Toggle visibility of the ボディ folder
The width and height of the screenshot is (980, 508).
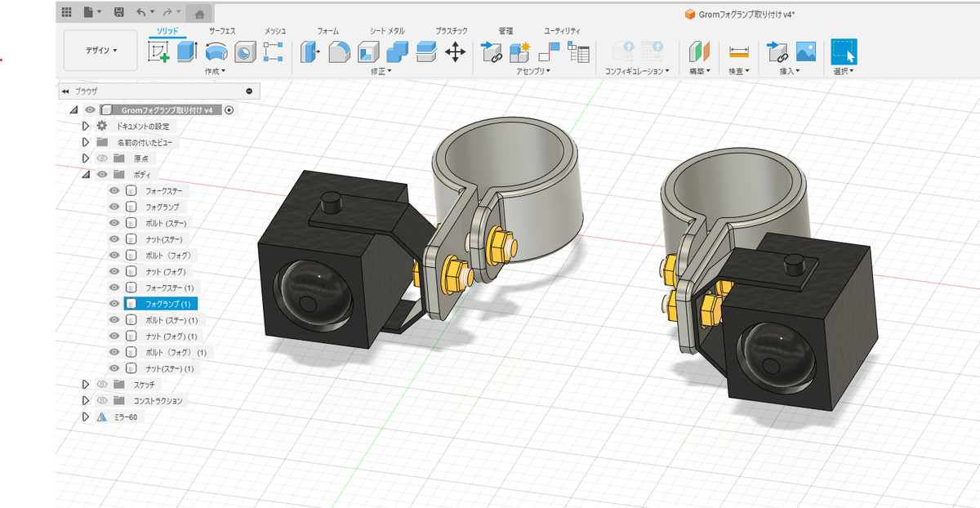coord(102,174)
